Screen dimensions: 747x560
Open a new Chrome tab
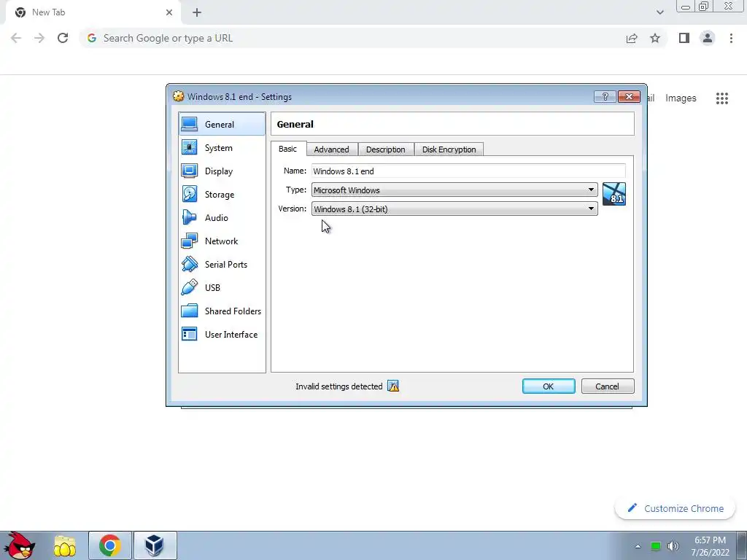pos(197,12)
